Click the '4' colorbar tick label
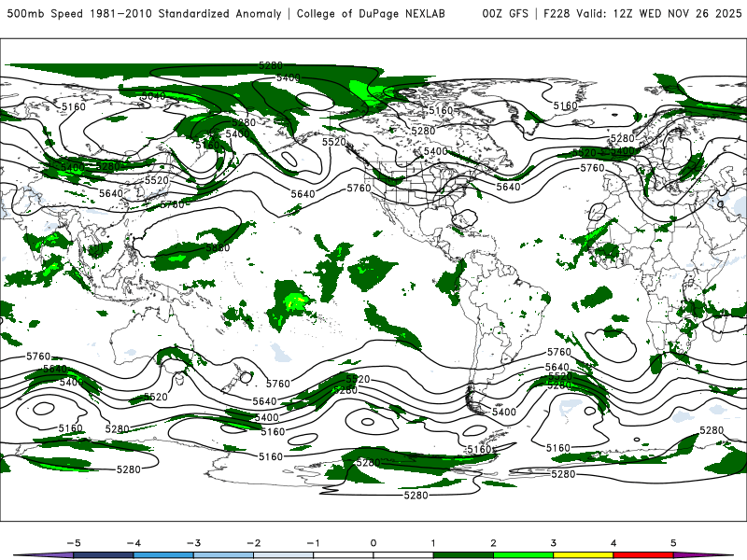The height and width of the screenshot is (560, 747). tap(613, 543)
